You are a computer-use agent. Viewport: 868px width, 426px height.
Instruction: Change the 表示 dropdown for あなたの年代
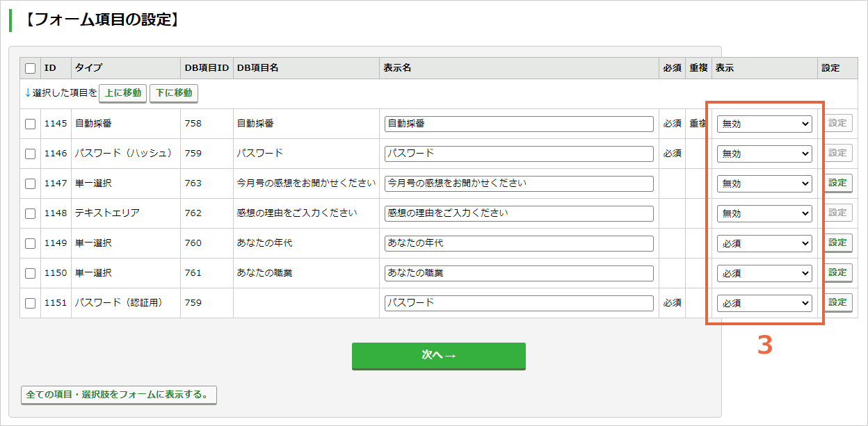[764, 243]
